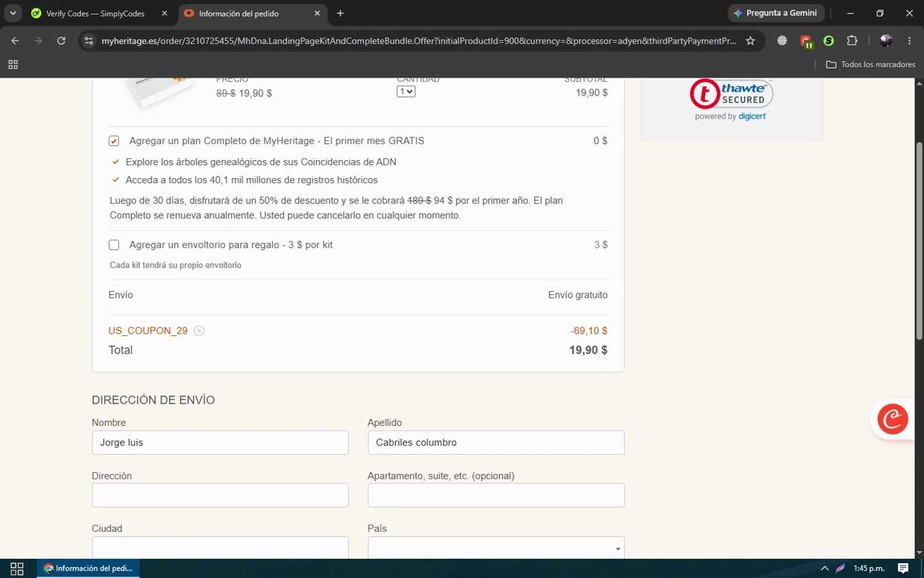The image size is (924, 578).
Task: Open the taskbar clock showing 1:45 p.m.
Action: click(x=869, y=568)
